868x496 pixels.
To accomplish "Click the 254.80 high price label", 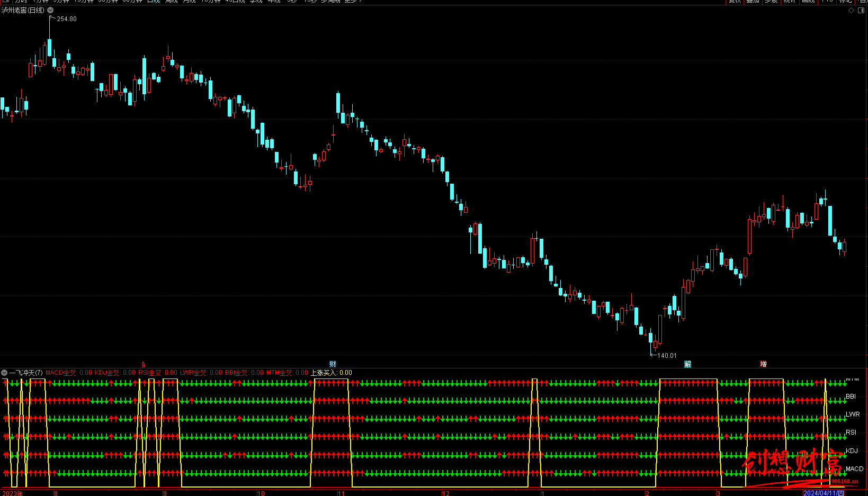I will (x=67, y=19).
